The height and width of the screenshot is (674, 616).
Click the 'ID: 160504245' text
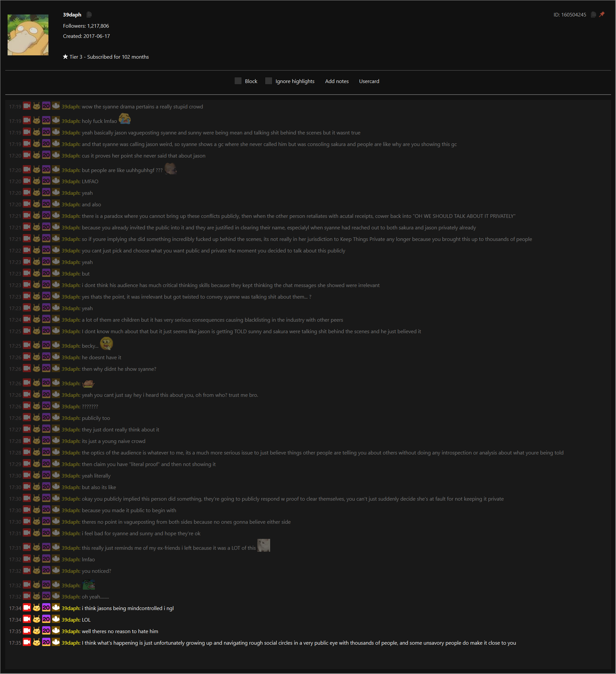tap(570, 15)
